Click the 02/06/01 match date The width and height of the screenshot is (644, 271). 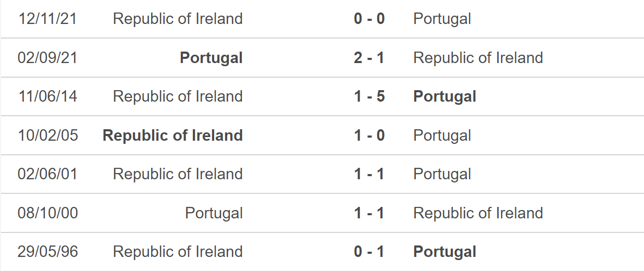click(x=48, y=174)
